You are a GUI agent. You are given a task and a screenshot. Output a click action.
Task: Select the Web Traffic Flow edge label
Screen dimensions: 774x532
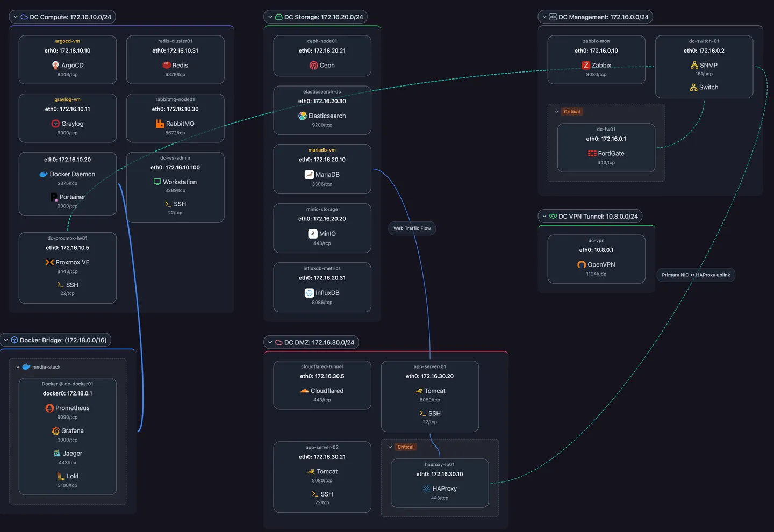(x=412, y=228)
